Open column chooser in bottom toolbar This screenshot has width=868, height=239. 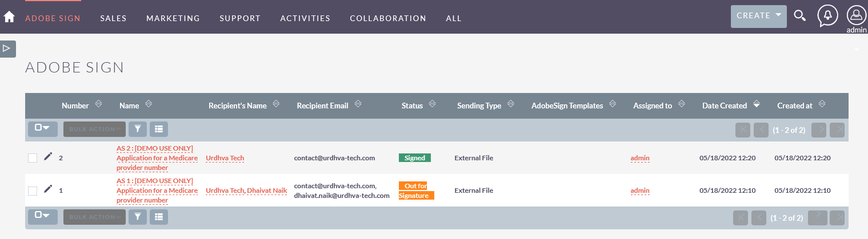[159, 217]
